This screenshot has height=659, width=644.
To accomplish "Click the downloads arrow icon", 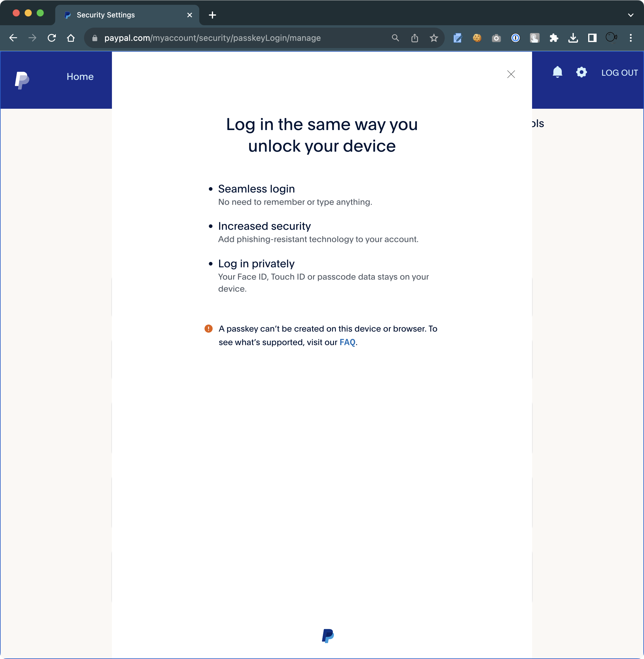I will pos(573,38).
